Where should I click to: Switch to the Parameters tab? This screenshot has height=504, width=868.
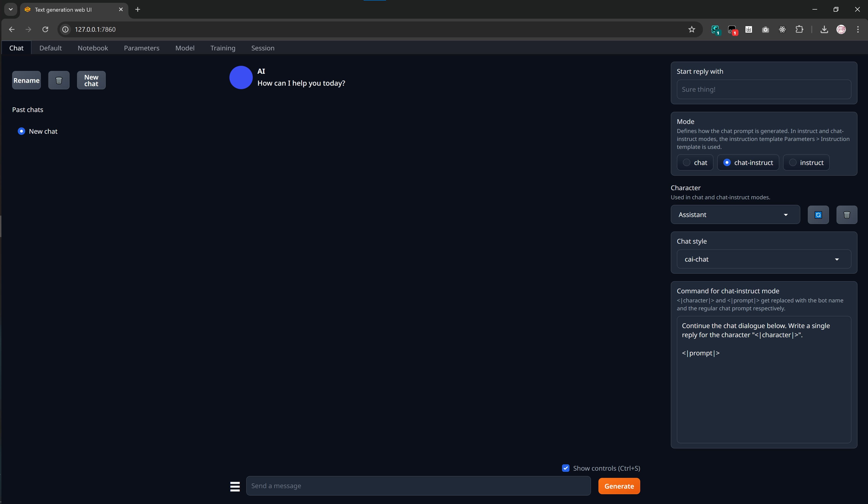[142, 48]
